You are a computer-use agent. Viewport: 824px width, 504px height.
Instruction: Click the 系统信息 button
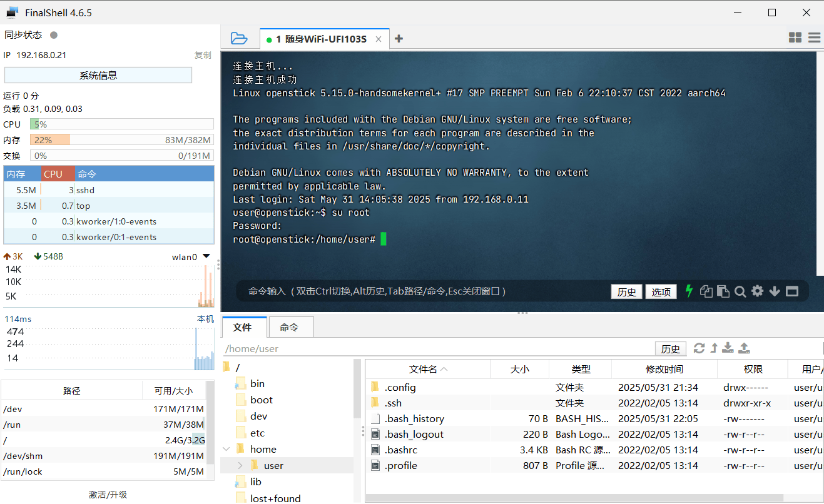(x=98, y=76)
